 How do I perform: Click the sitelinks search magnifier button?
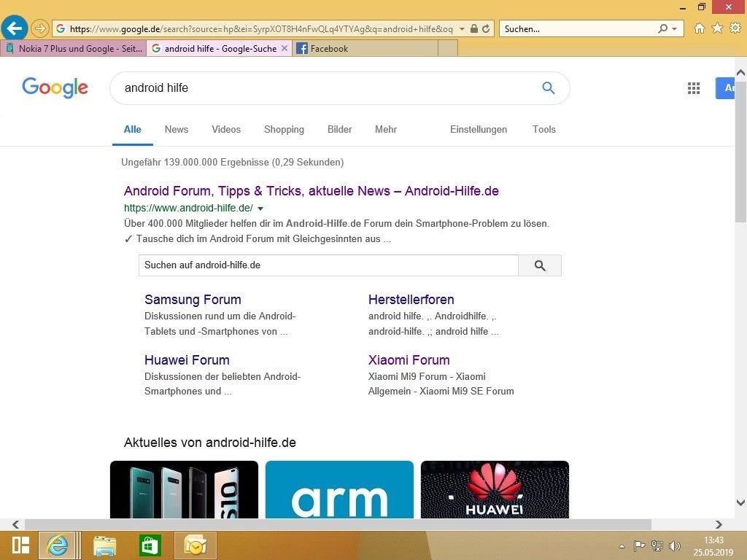click(540, 265)
